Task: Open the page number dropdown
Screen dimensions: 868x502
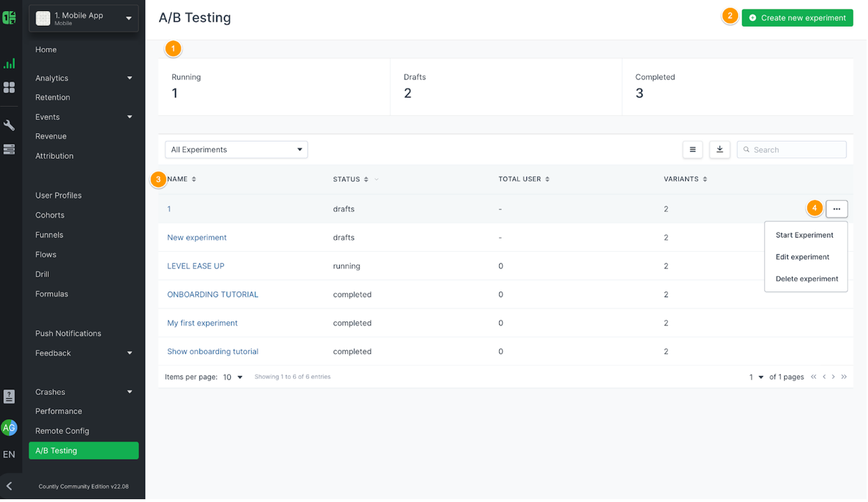Action: click(x=756, y=377)
